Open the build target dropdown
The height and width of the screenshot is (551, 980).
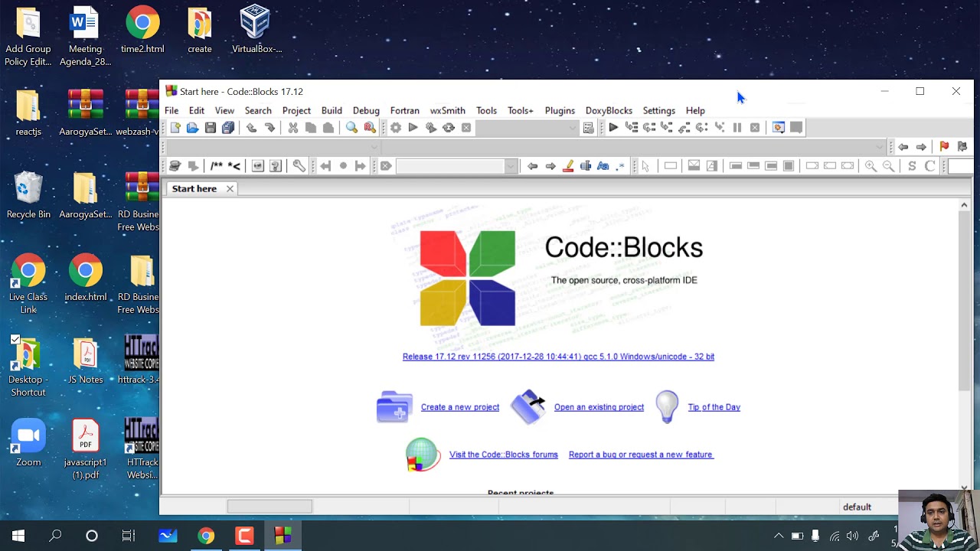572,128
